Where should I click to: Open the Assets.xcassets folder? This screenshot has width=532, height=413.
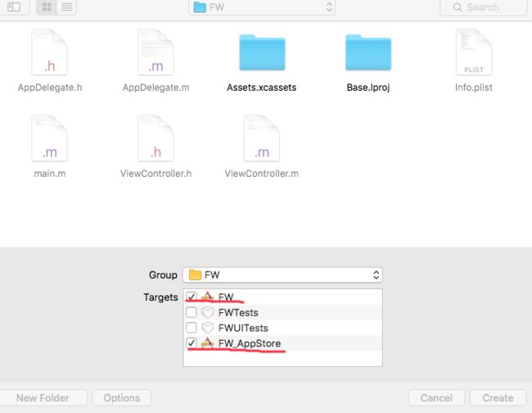tap(262, 52)
